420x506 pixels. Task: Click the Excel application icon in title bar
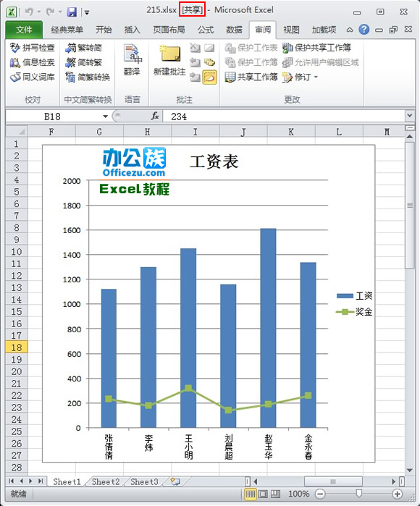(x=12, y=12)
